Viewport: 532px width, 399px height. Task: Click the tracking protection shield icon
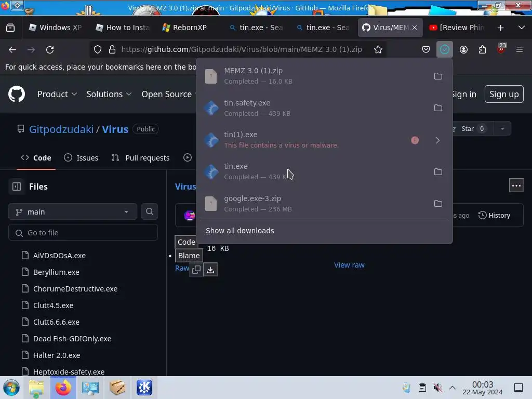[x=98, y=49]
